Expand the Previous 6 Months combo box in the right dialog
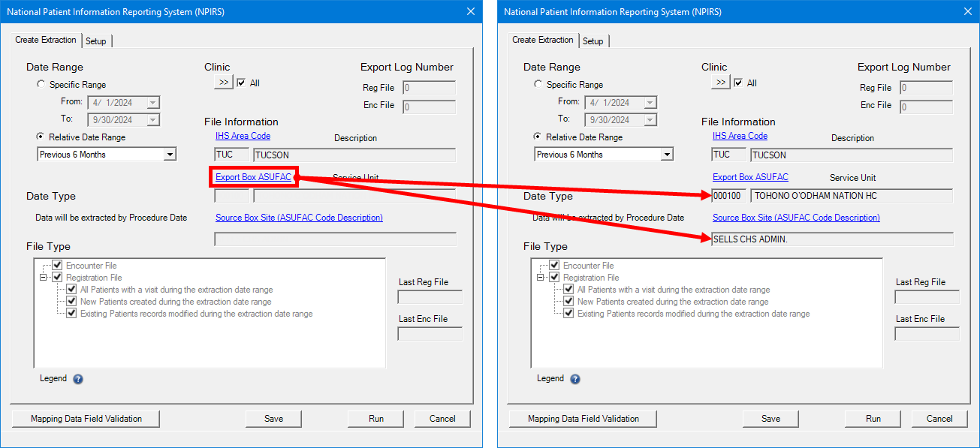The height and width of the screenshot is (448, 980). pos(667,155)
